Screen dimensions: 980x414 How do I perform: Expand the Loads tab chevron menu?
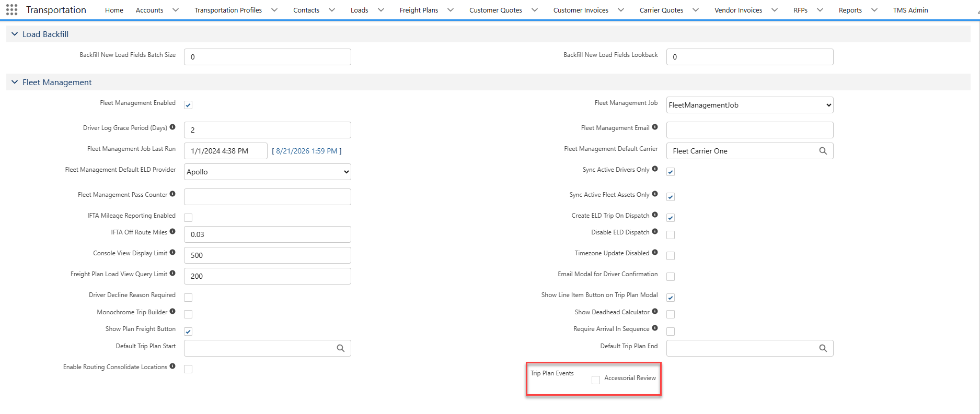click(x=381, y=10)
